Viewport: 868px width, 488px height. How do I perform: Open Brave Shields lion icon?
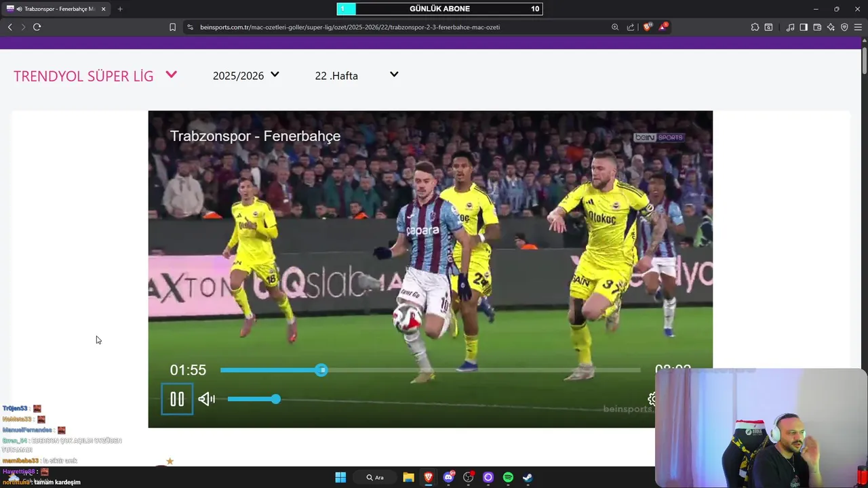648,27
